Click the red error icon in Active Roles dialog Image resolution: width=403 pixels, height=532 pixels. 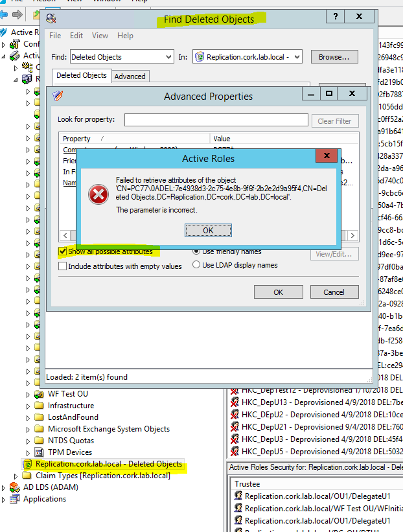[x=98, y=194]
